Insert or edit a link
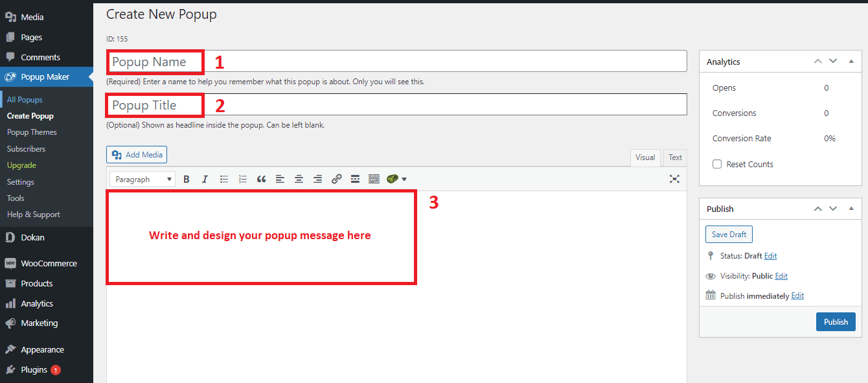868x383 pixels. 336,179
